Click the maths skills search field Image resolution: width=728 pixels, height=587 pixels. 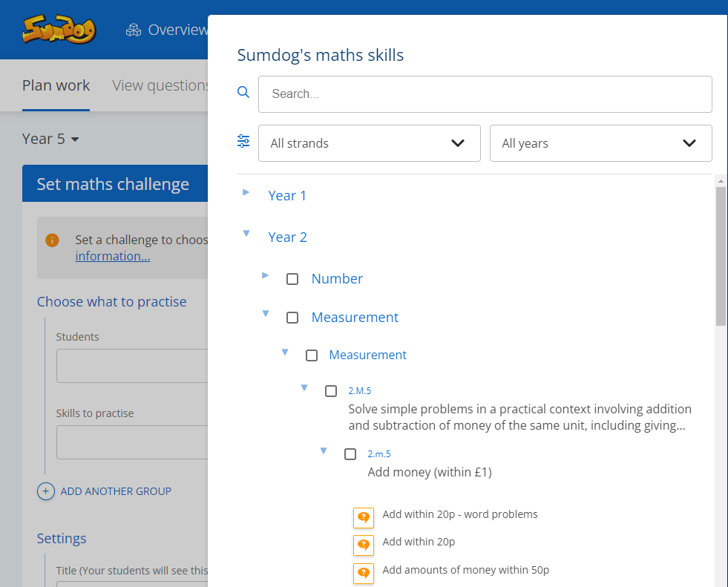tap(485, 94)
